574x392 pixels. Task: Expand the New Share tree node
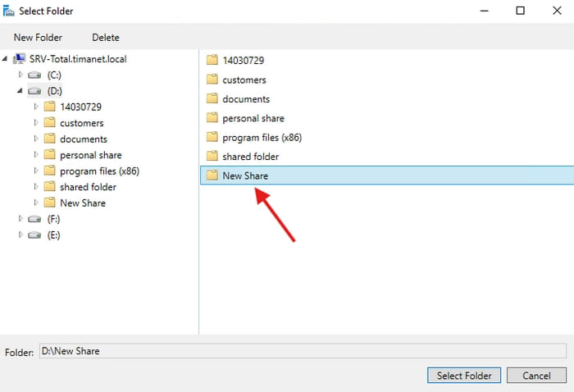click(36, 203)
